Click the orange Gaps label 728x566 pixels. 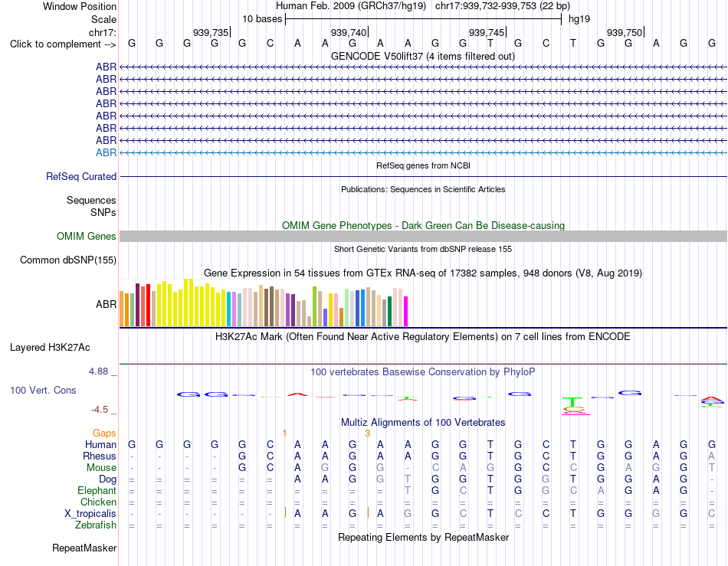click(104, 433)
